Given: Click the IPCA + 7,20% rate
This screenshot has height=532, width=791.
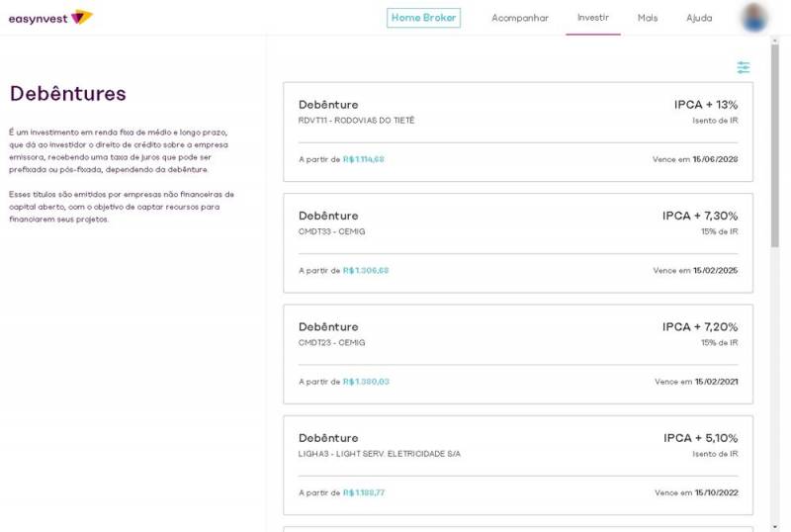Looking at the screenshot, I should (x=700, y=326).
